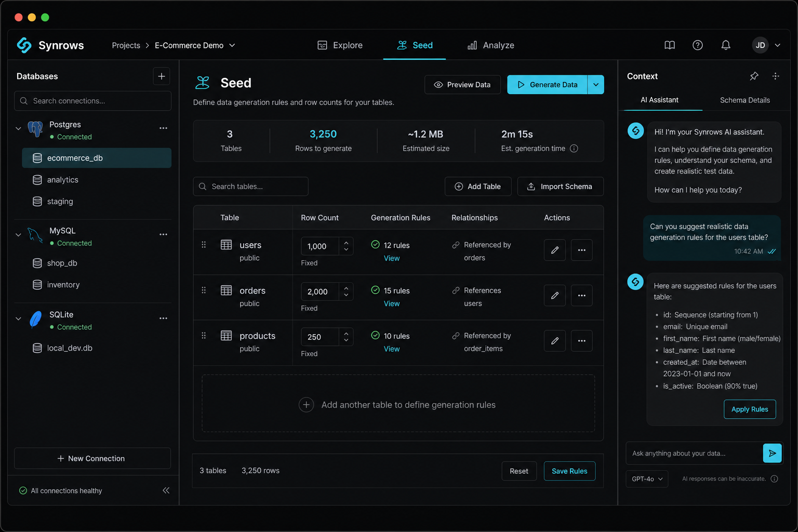Open Postgres connection more options
The image size is (798, 532).
[x=163, y=128]
